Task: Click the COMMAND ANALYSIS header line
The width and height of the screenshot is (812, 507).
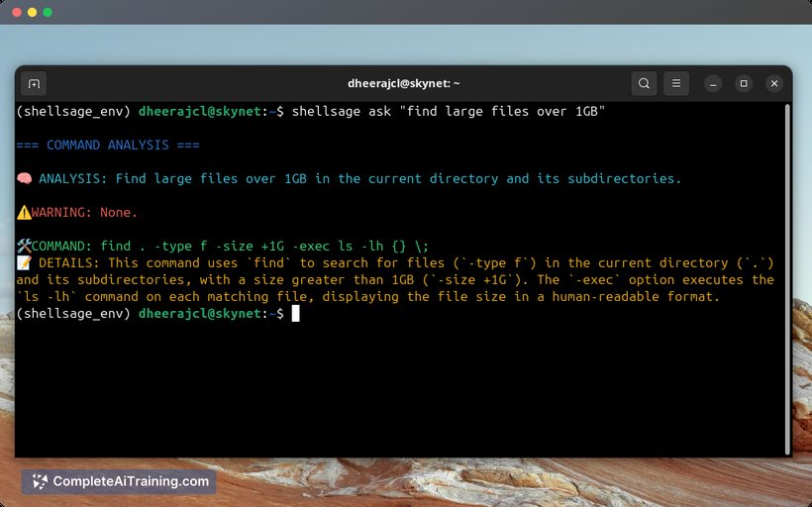Action: (108, 145)
